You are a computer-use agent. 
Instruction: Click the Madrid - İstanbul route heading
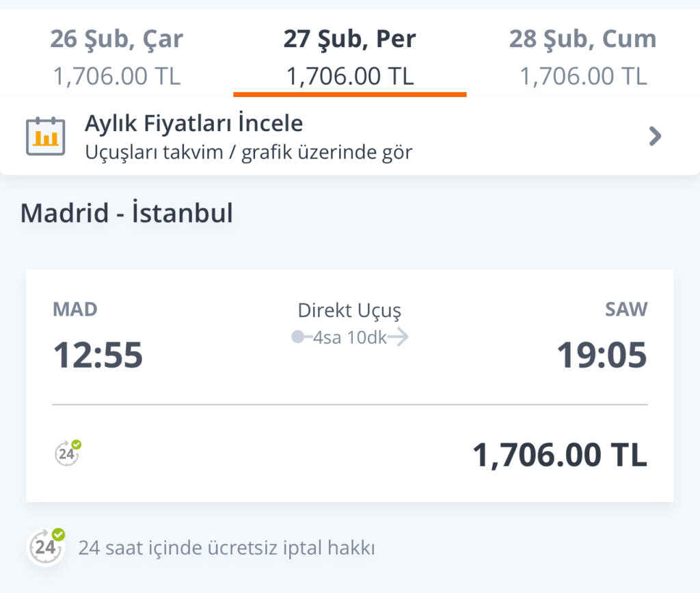[126, 213]
